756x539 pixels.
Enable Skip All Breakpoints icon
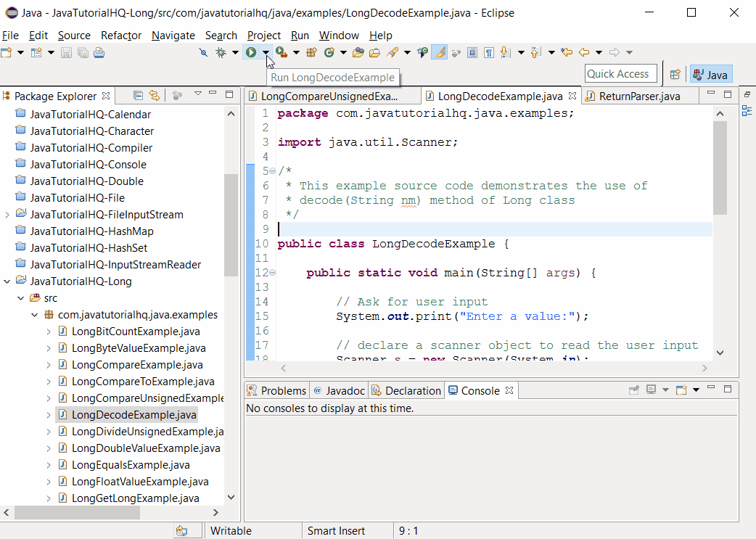202,52
